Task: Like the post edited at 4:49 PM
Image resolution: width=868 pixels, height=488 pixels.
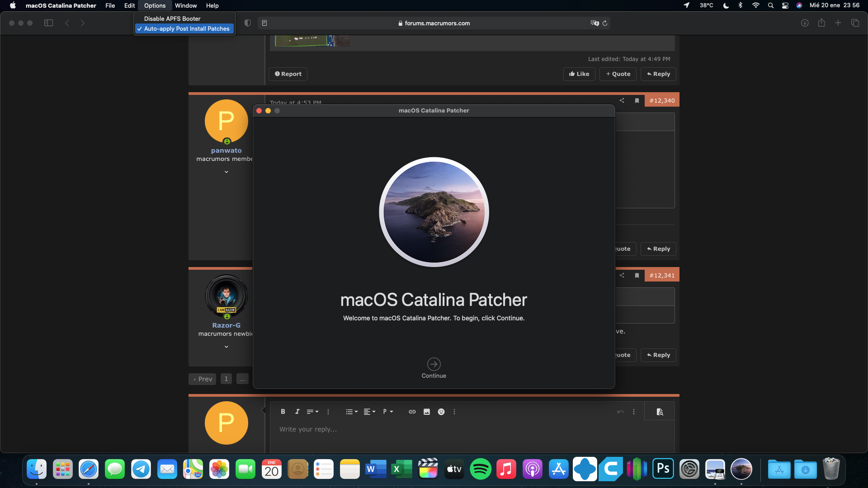Action: click(x=579, y=74)
